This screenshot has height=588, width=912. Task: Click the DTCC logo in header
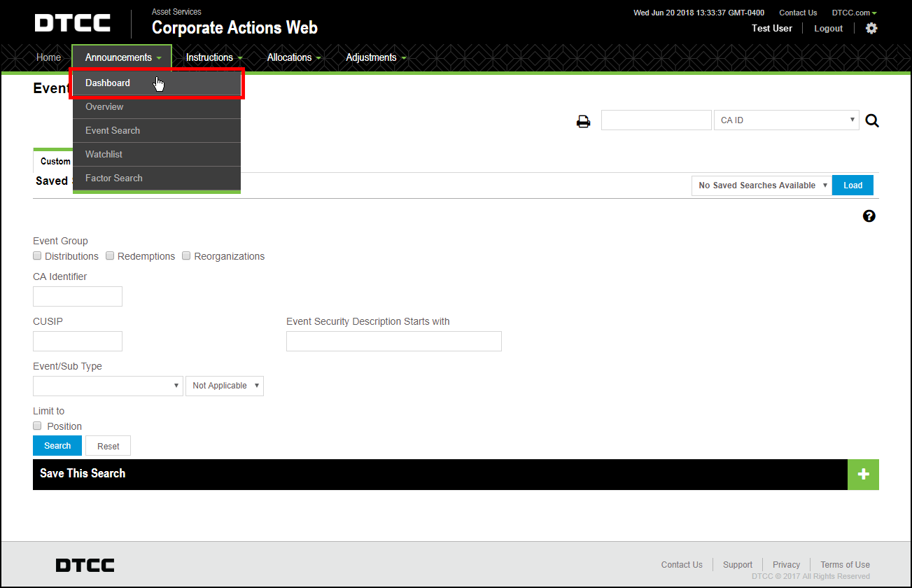click(73, 23)
